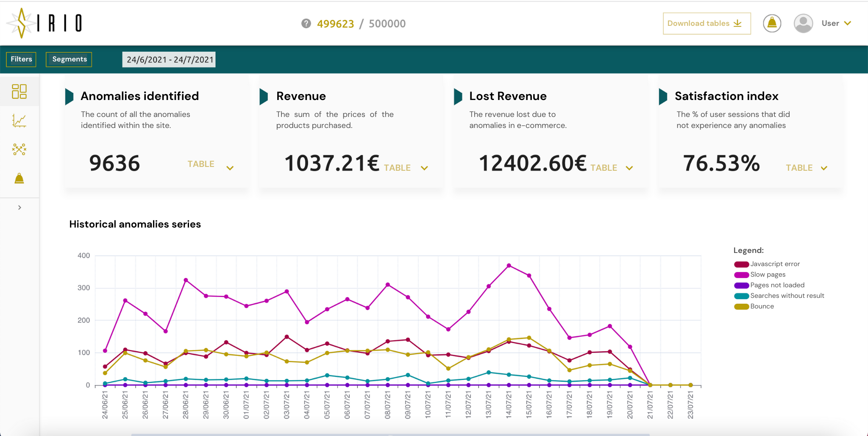Open the Filters panel

click(x=21, y=59)
